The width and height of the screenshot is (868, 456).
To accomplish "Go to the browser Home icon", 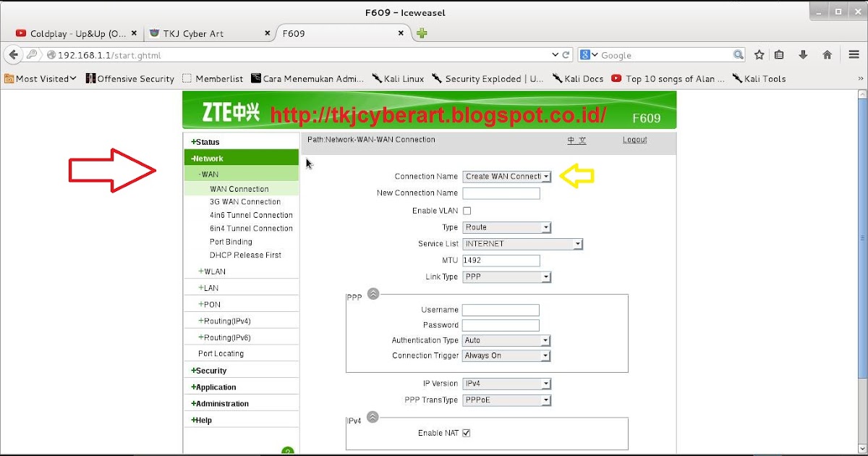I will click(827, 55).
